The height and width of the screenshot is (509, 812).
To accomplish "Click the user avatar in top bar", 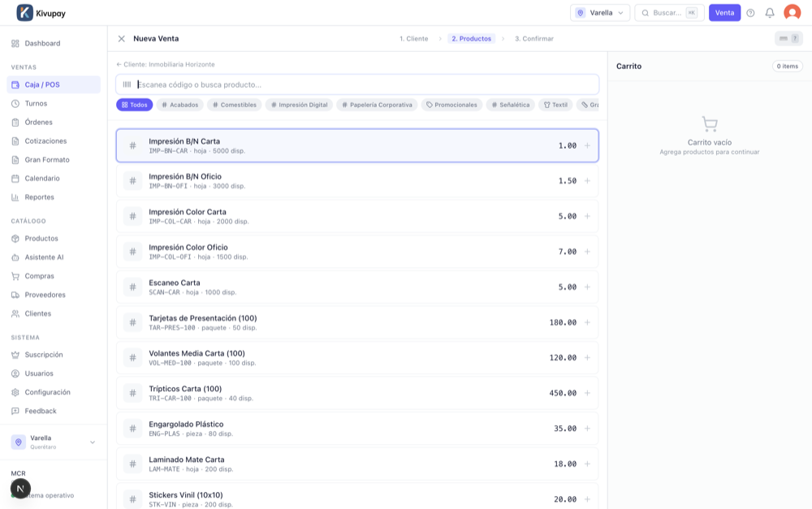I will point(792,13).
